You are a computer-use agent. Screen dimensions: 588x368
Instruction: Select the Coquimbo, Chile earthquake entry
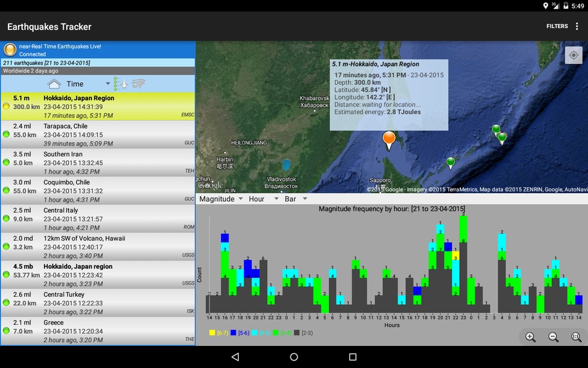pos(97,191)
